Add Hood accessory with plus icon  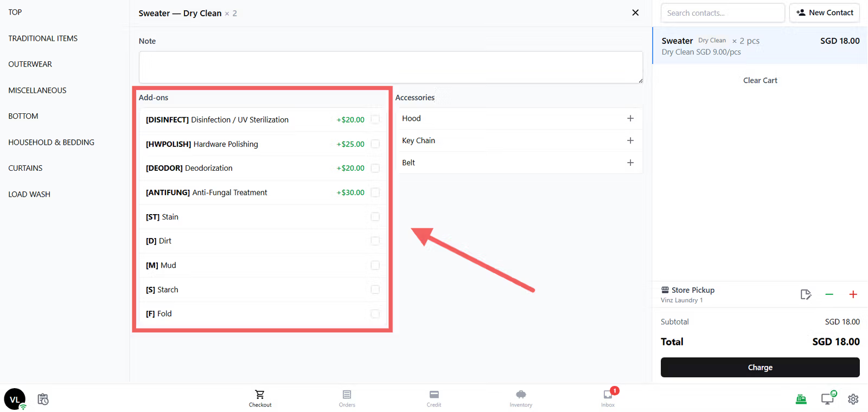pyautogui.click(x=630, y=118)
